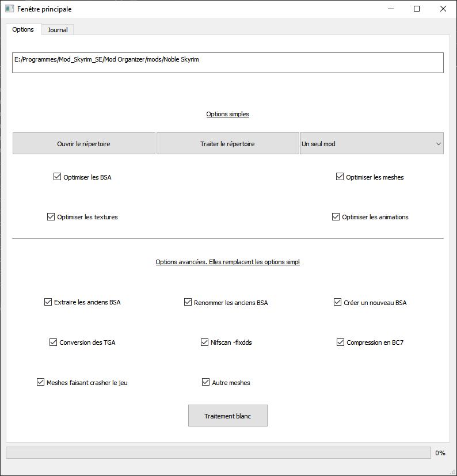Viewport: 457px width, 476px height.
Task: Disable 'Optimiser les textures' option
Action: coord(51,217)
